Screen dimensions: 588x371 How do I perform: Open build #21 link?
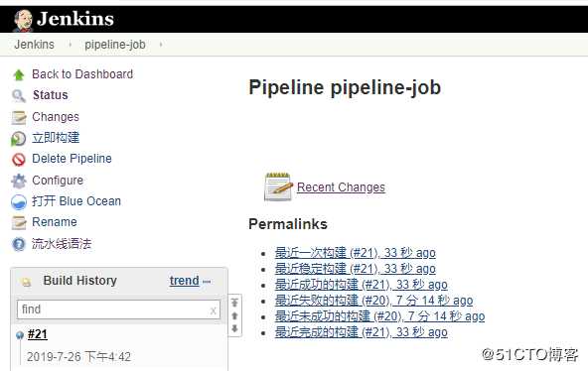38,334
